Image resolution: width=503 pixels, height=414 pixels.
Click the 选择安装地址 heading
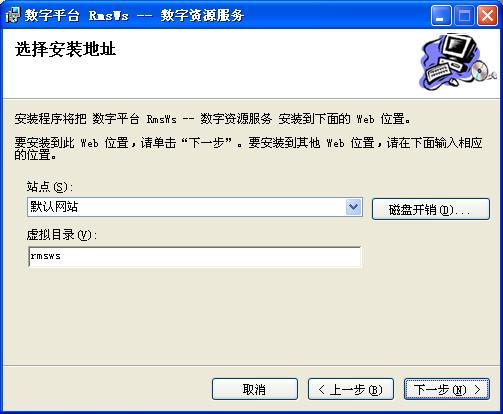click(66, 49)
